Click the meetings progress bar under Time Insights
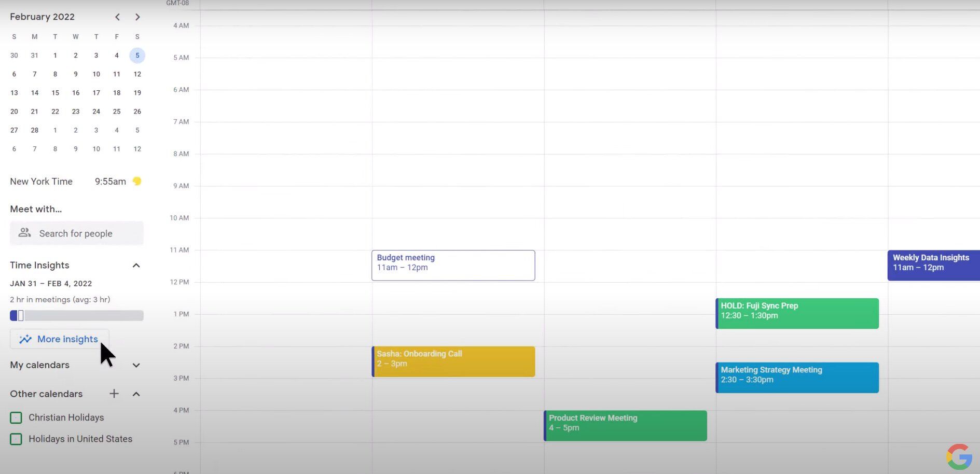This screenshot has width=980, height=474. click(x=76, y=315)
